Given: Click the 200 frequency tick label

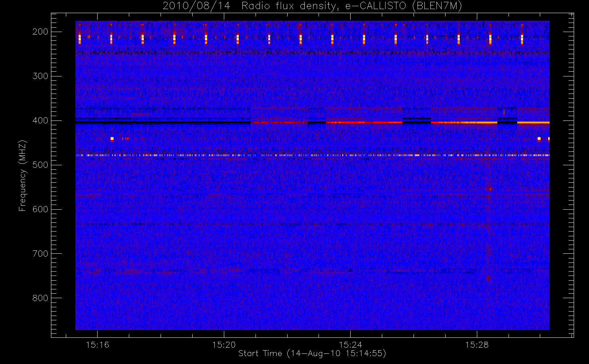Looking at the screenshot, I should [40, 32].
